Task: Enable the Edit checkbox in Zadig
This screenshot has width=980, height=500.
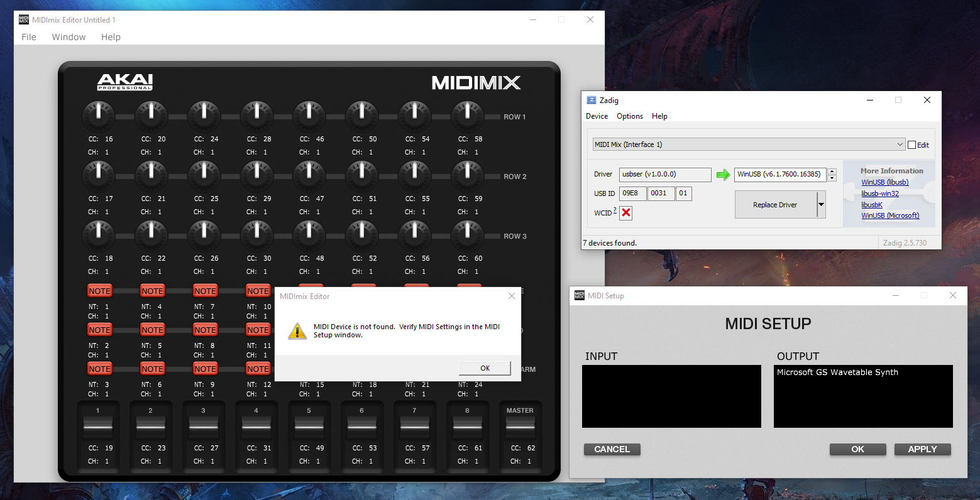Action: [912, 145]
